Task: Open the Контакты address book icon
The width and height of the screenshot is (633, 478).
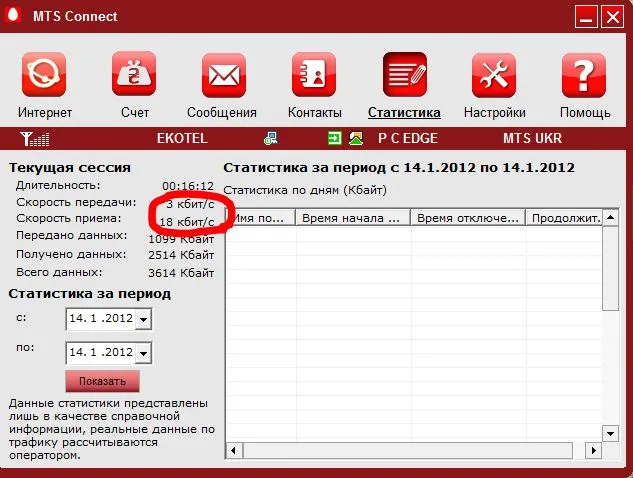Action: [x=314, y=74]
